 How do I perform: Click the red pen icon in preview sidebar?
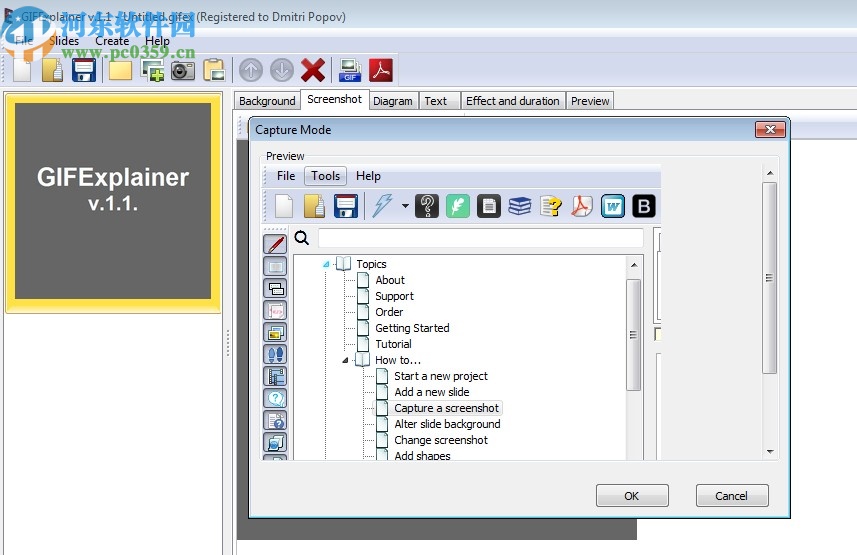coord(275,244)
